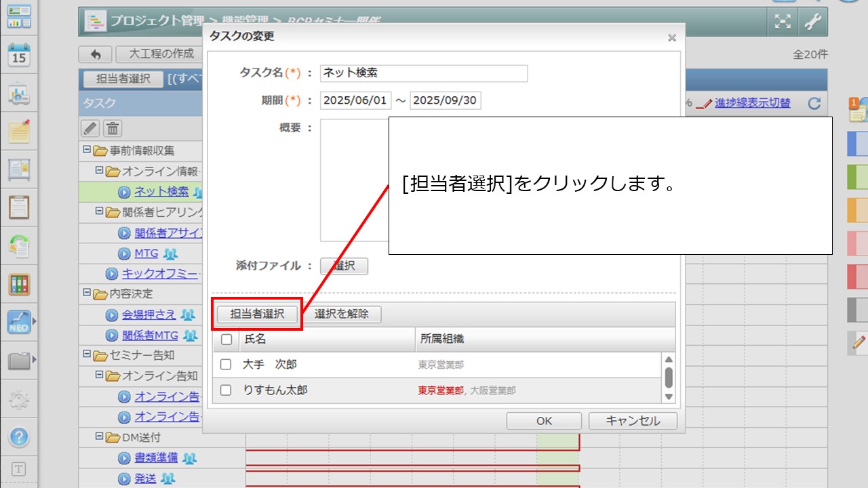Click the 進捗線表示切替 link
Image resolution: width=868 pixels, height=488 pixels.
coord(752,104)
